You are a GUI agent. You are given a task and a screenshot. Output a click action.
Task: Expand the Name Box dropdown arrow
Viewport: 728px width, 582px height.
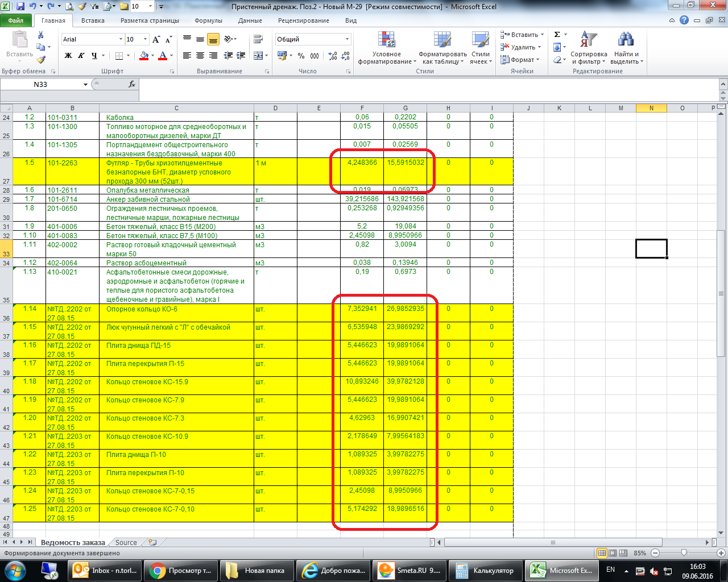[x=85, y=84]
